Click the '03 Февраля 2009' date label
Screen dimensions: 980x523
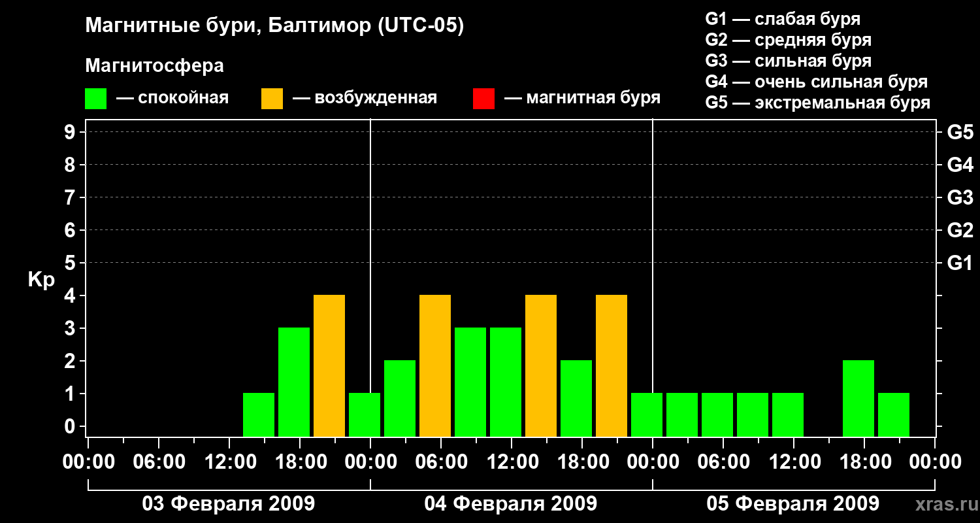tap(229, 504)
